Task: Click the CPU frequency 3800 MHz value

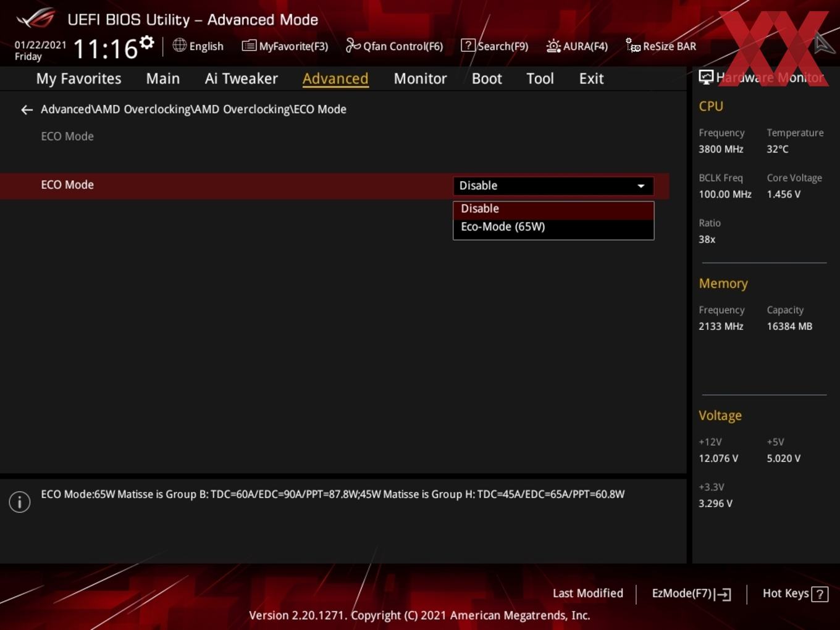Action: [721, 149]
